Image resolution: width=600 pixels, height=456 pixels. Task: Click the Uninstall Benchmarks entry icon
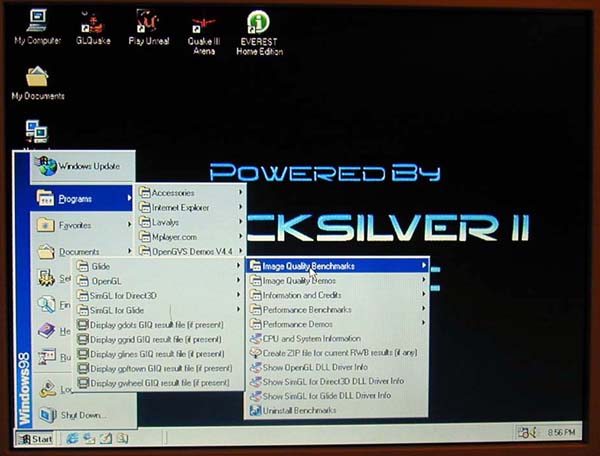point(255,410)
